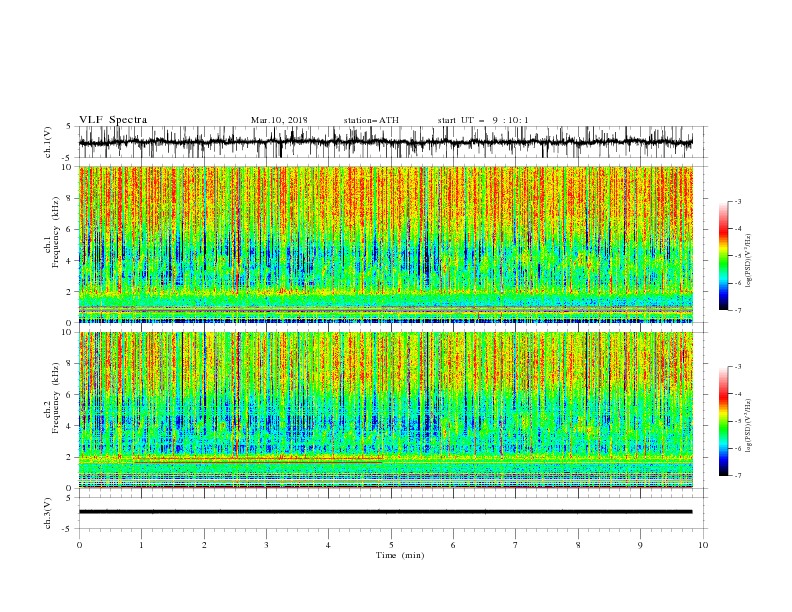Click the "Time (min)" x-axis title
Image resolution: width=792 pixels, height=612 pixels.
(400, 555)
